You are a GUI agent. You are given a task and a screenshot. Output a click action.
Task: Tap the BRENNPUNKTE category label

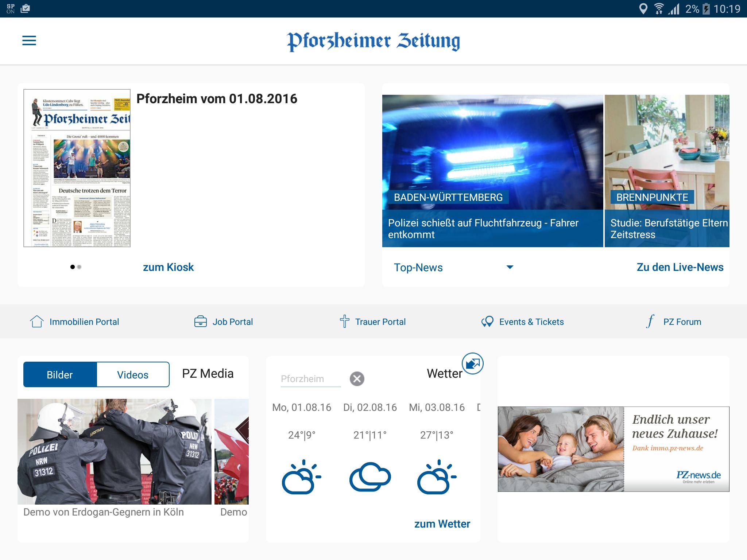[x=652, y=197]
